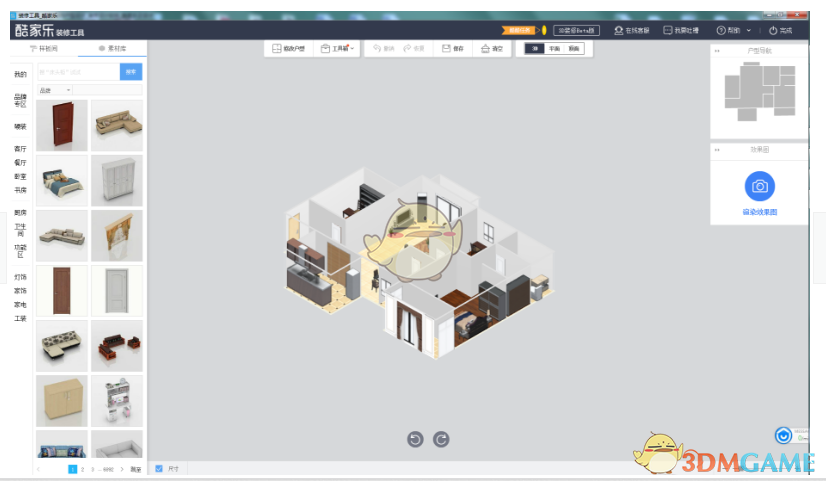Image resolution: width=826 pixels, height=481 pixels.
Task: Switch to plan (平面) view mode
Action: point(554,48)
